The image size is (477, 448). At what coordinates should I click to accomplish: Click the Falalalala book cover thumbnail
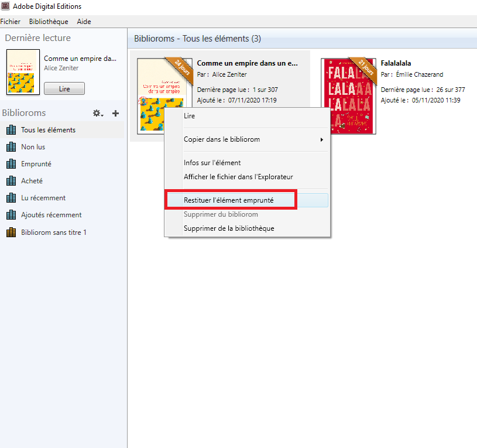pyautogui.click(x=348, y=96)
